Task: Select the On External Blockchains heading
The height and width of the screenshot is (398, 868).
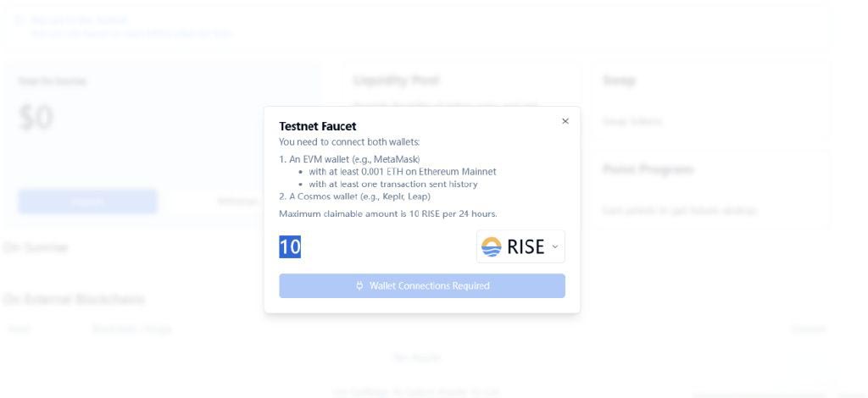Action: click(74, 299)
